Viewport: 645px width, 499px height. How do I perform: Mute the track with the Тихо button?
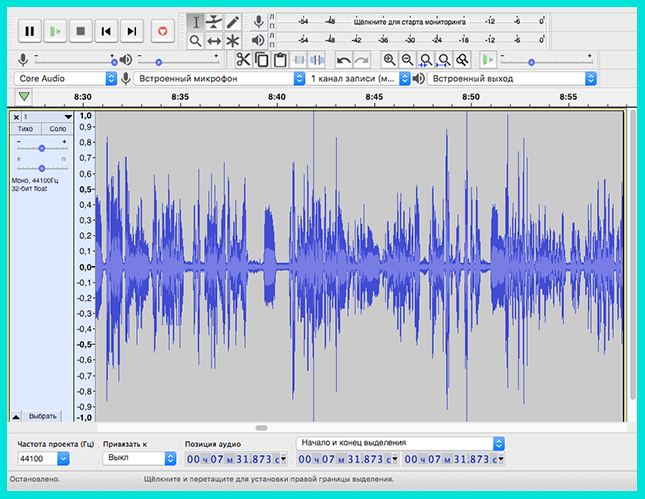pyautogui.click(x=26, y=129)
